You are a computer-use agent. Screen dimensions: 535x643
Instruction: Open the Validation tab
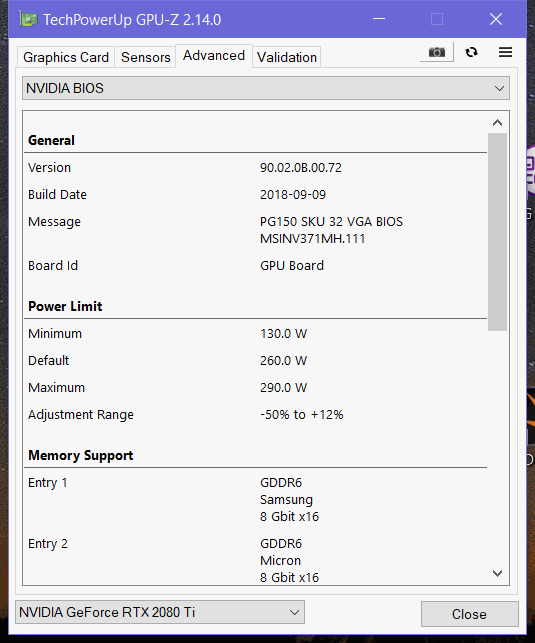coord(287,57)
